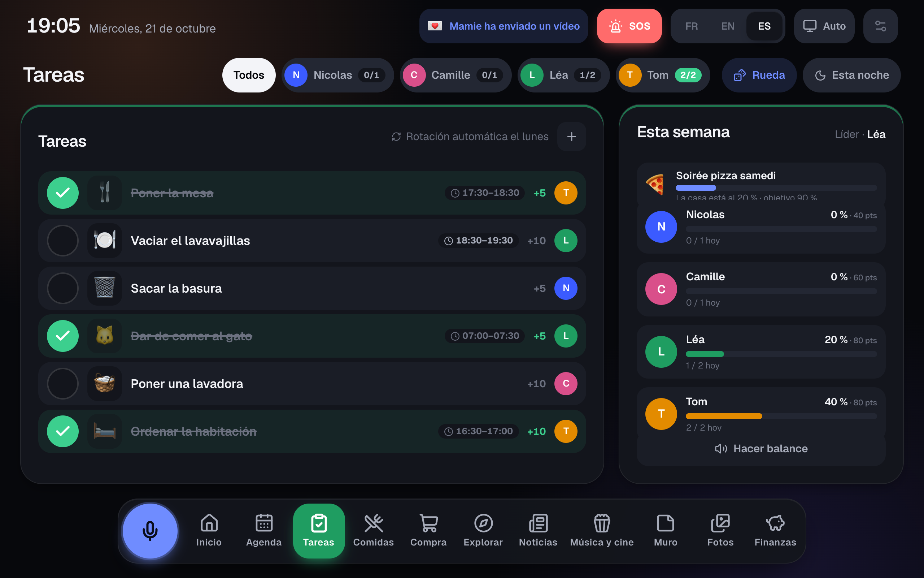The height and width of the screenshot is (578, 924).
Task: Check off Vaciar el lavavajillas
Action: (62, 241)
